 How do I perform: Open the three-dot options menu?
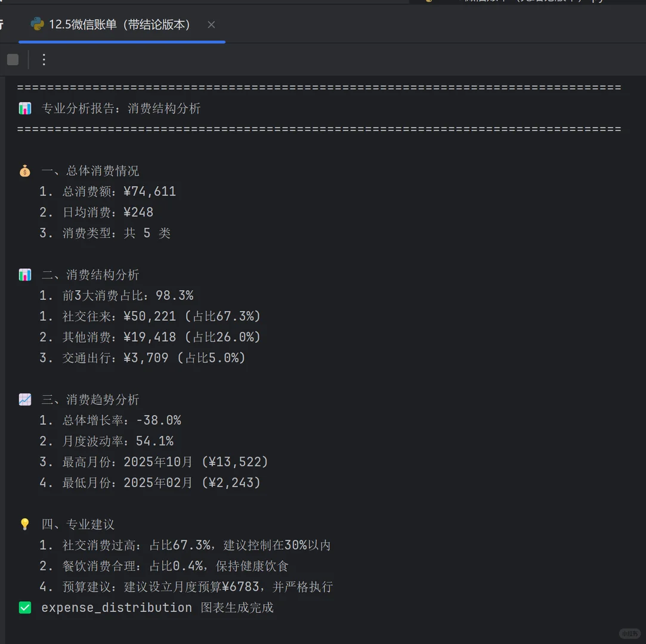click(44, 60)
